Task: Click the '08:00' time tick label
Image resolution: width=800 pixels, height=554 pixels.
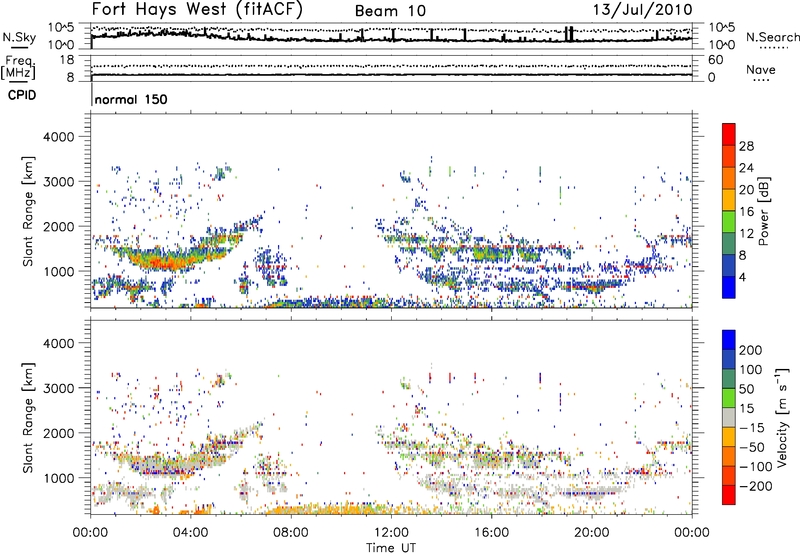Action: 291,533
